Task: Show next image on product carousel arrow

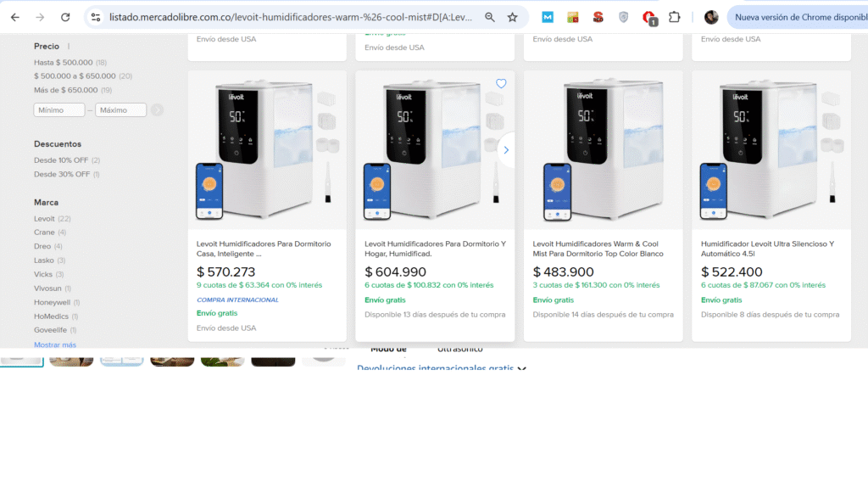Action: tap(506, 150)
